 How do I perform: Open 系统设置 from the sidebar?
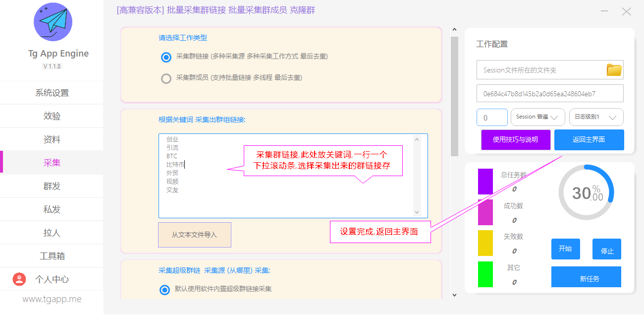[x=52, y=93]
